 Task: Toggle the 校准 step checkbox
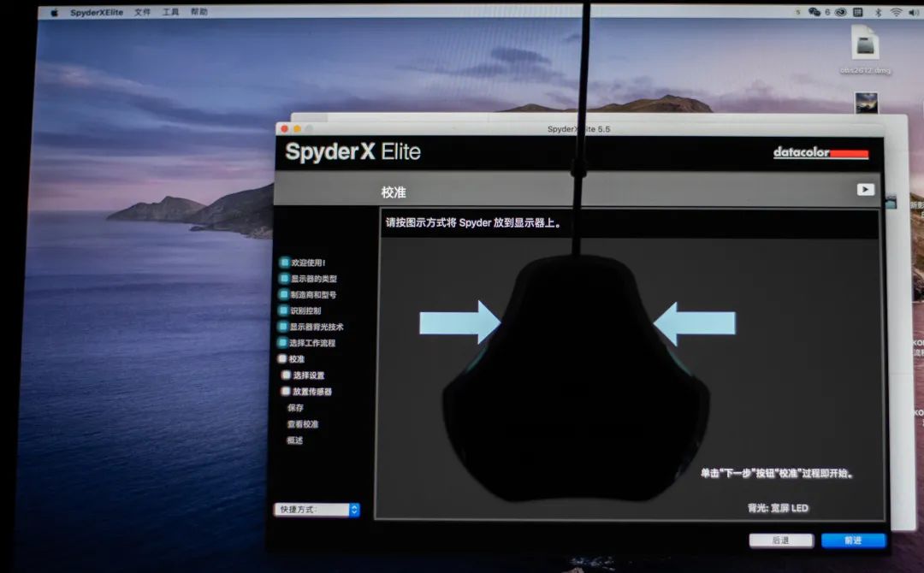pyautogui.click(x=282, y=359)
